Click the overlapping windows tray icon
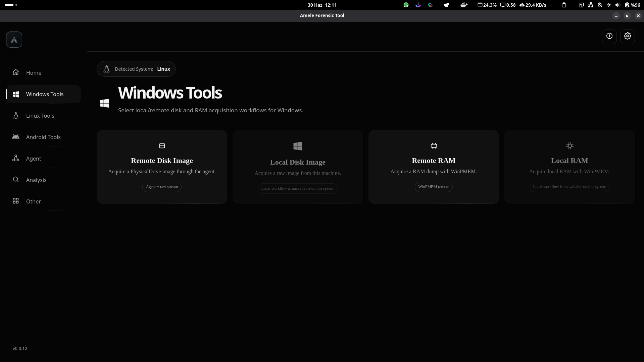 coord(446,5)
